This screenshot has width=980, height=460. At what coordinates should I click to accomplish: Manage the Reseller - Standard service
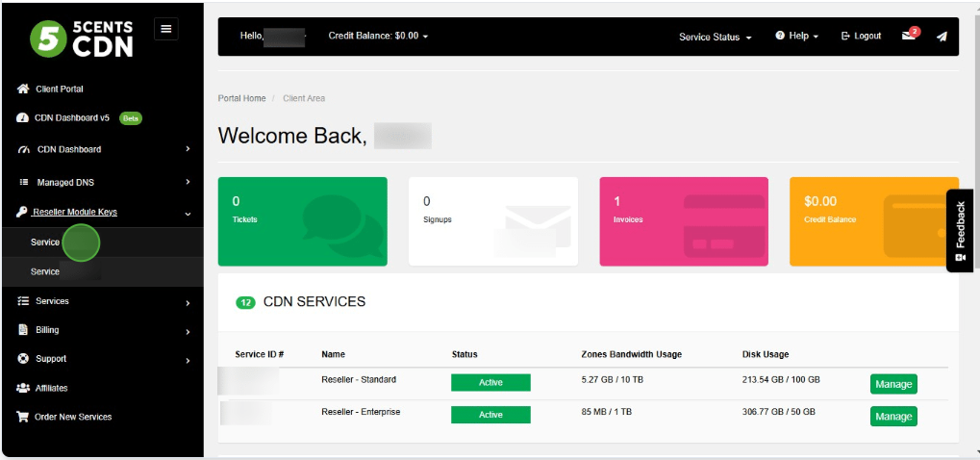coord(893,384)
